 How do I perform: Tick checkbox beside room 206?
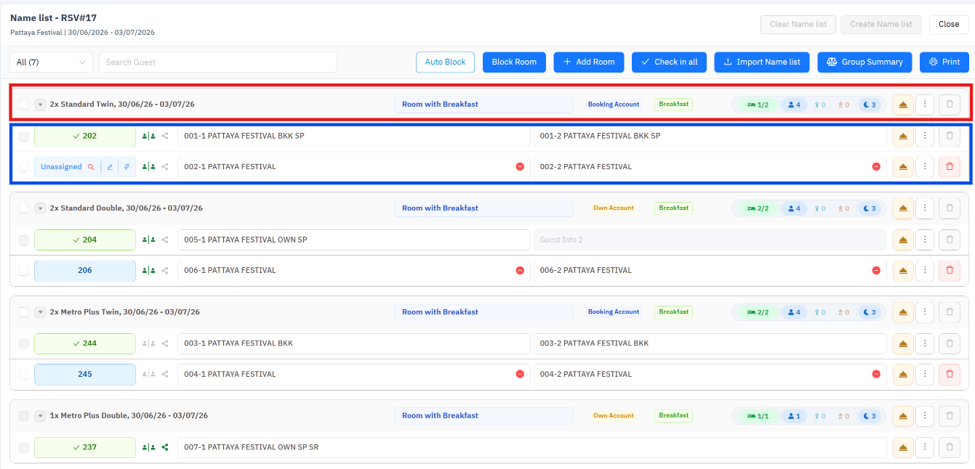click(x=24, y=271)
